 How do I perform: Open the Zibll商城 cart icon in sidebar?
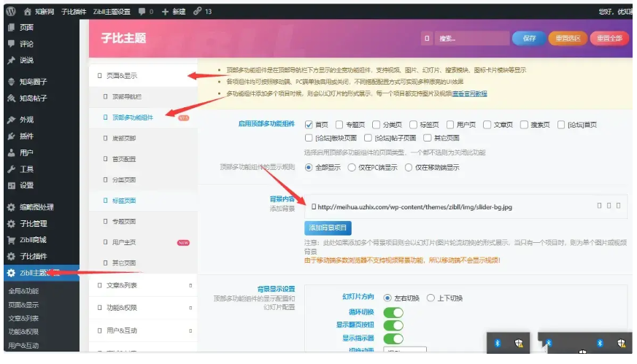click(x=11, y=240)
